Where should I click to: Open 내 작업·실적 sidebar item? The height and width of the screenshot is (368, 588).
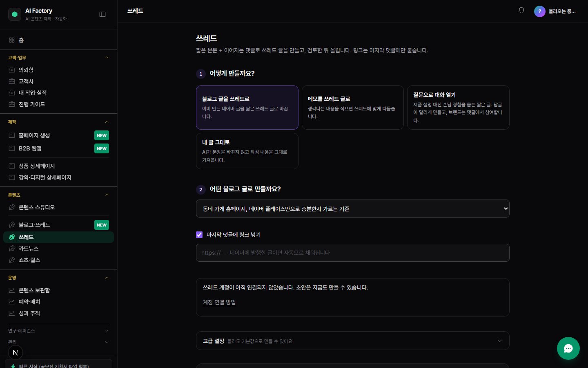58,93
